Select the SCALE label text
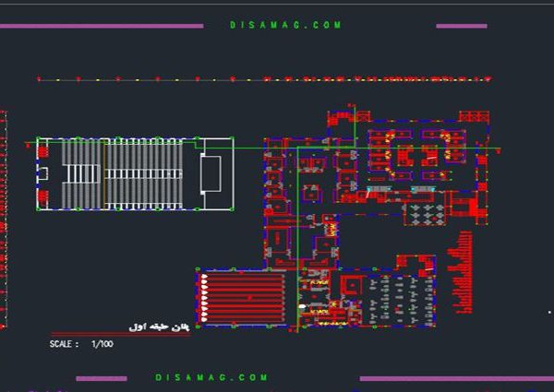Viewport: 554px width, 392px height. tap(64, 344)
